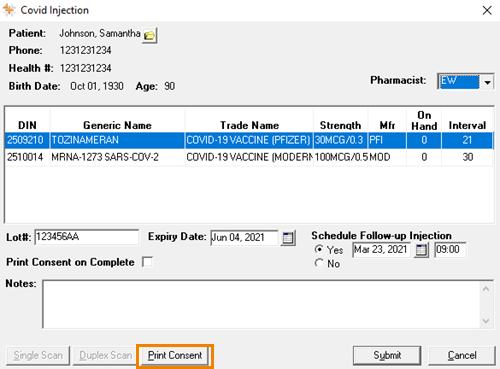Click the Covid Injection window title icon
The width and height of the screenshot is (500, 369).
coord(9,10)
